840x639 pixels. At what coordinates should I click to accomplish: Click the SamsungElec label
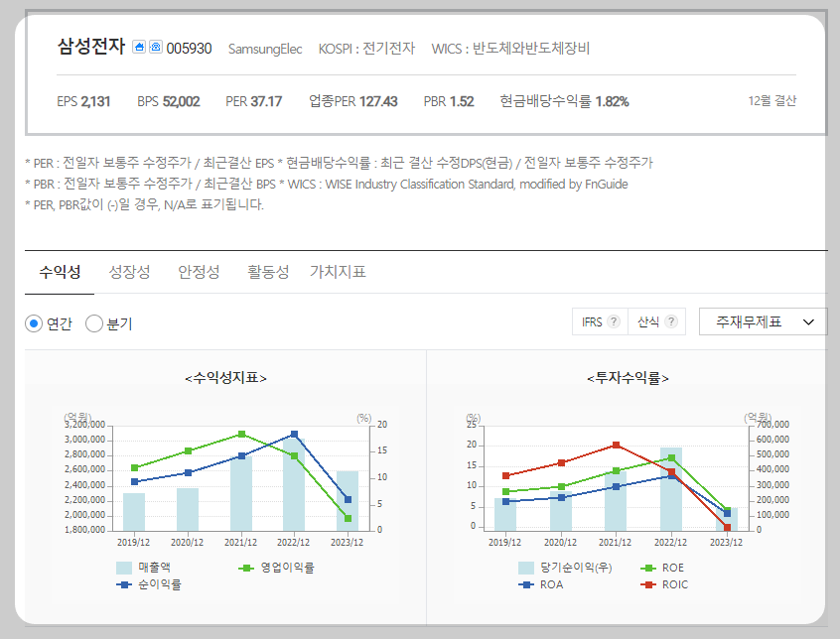[265, 49]
